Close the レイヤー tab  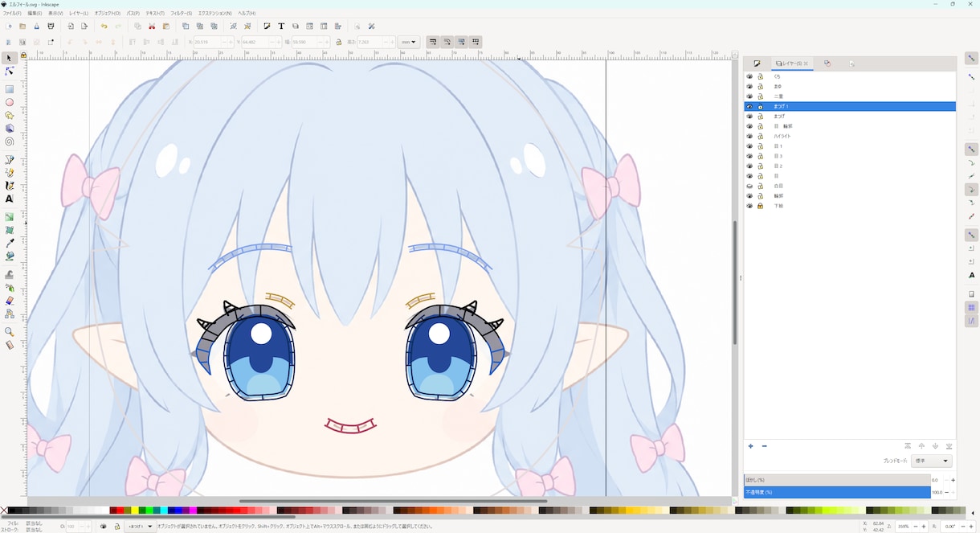(x=806, y=63)
